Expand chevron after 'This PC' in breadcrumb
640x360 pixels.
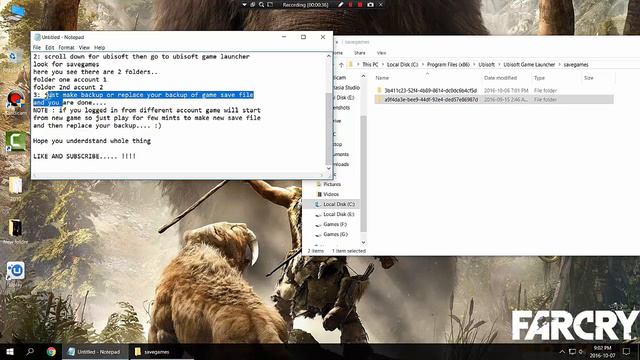click(x=383, y=64)
